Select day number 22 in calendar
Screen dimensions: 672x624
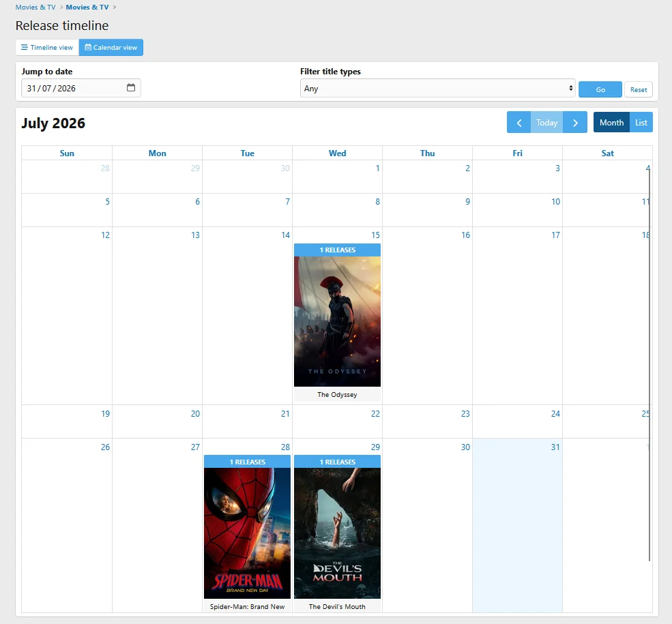tap(375, 414)
